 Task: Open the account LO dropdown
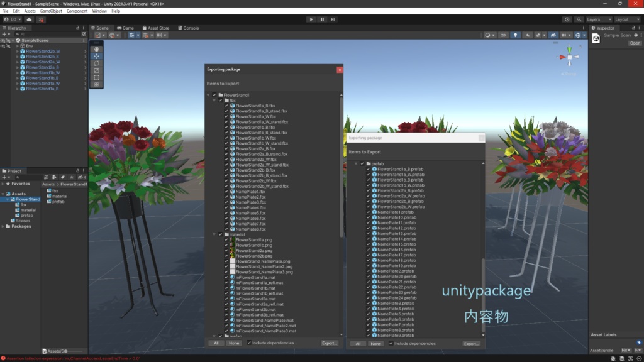13,19
